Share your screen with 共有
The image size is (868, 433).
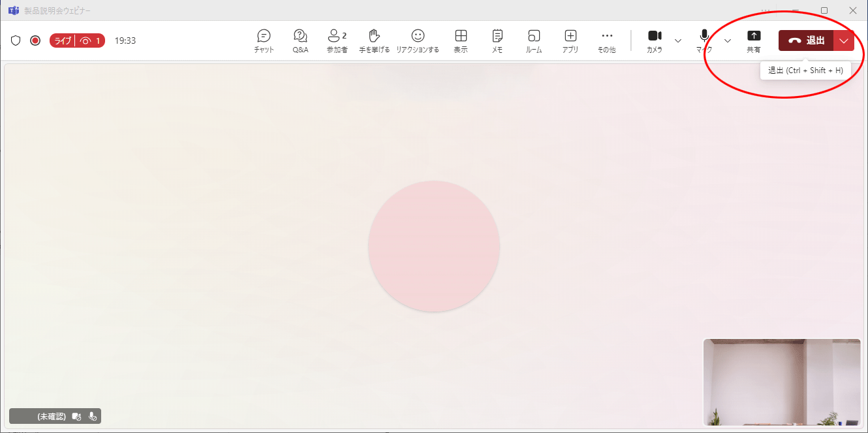click(x=754, y=40)
